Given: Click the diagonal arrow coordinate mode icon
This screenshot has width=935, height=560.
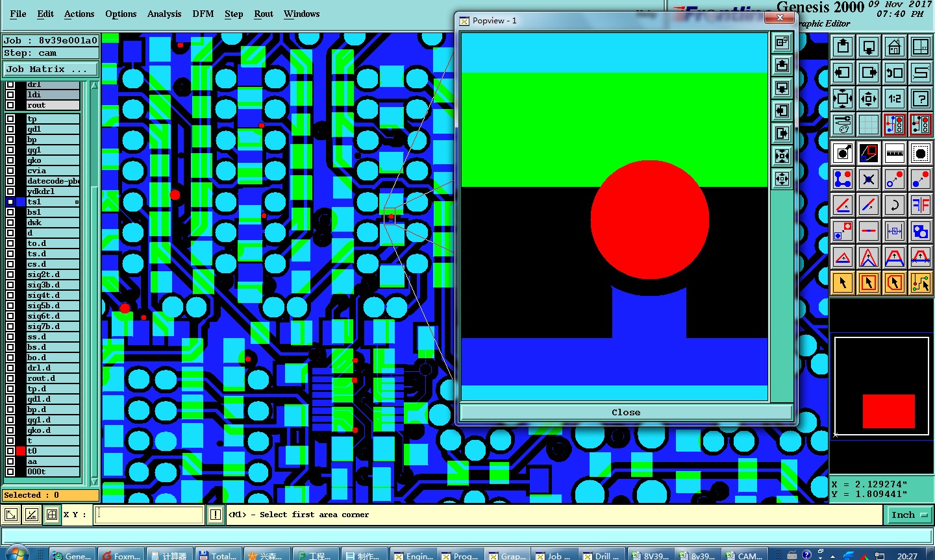Looking at the screenshot, I should coord(11,515).
